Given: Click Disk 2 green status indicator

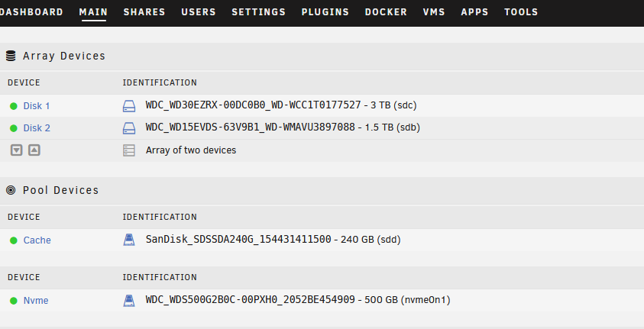Looking at the screenshot, I should 14,128.
